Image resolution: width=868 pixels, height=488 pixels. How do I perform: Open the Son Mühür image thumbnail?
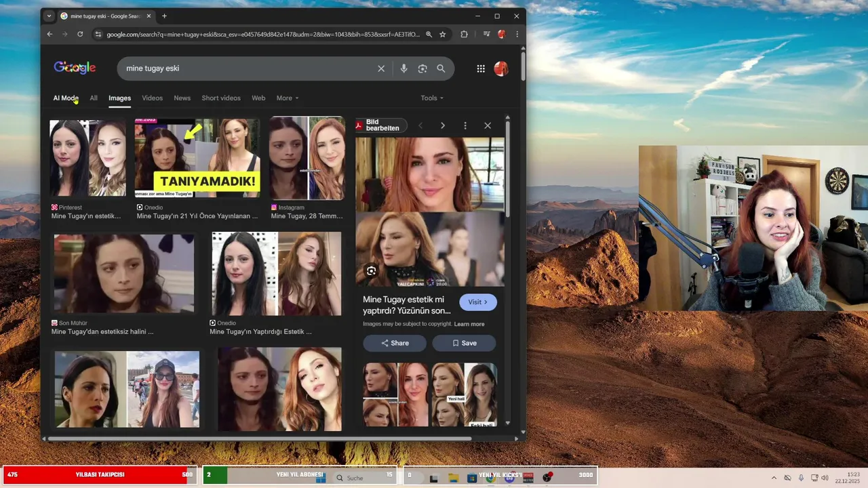[124, 274]
